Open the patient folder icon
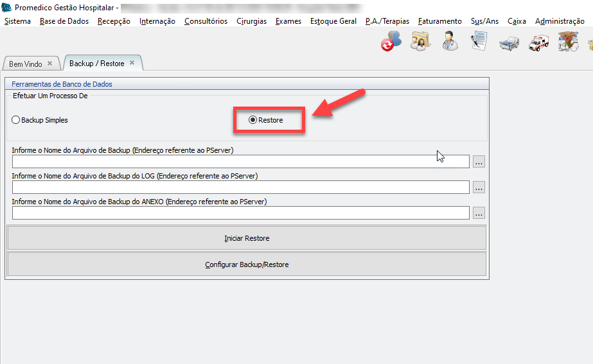The height and width of the screenshot is (364, 593). (x=421, y=42)
